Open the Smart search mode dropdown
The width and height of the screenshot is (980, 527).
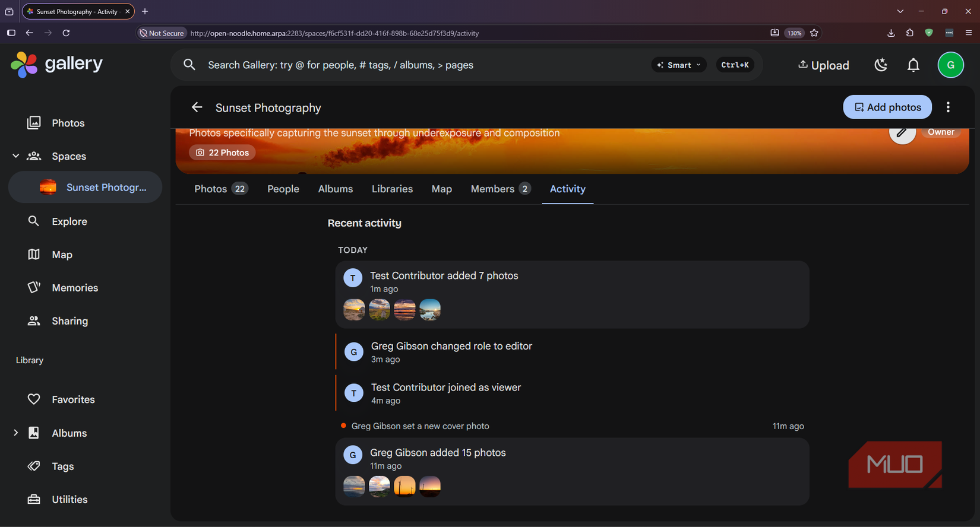(x=679, y=65)
